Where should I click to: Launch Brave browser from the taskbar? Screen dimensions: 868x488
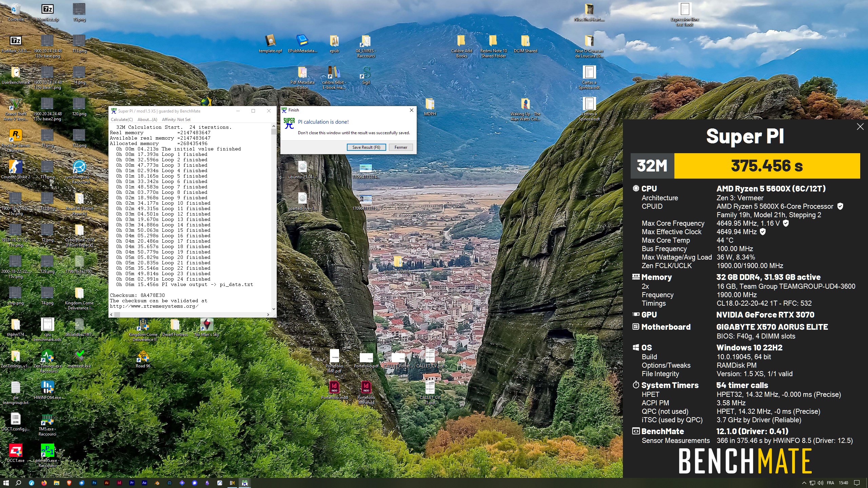(69, 483)
